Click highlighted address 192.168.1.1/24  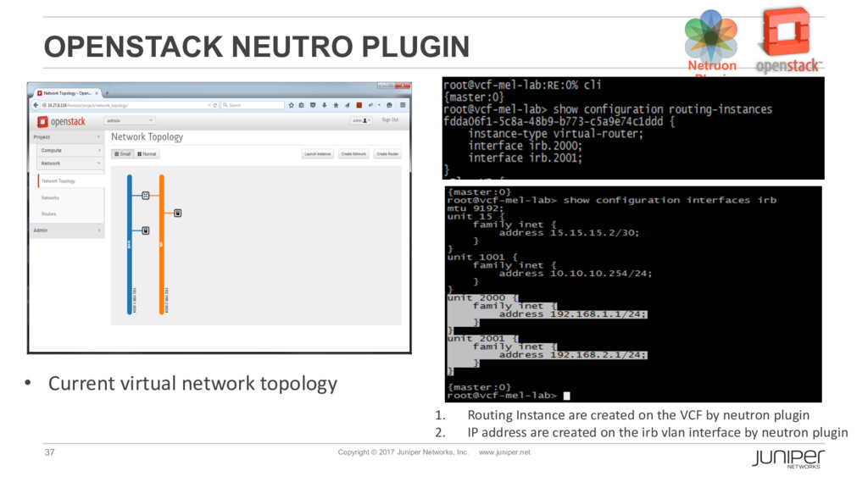[572, 314]
